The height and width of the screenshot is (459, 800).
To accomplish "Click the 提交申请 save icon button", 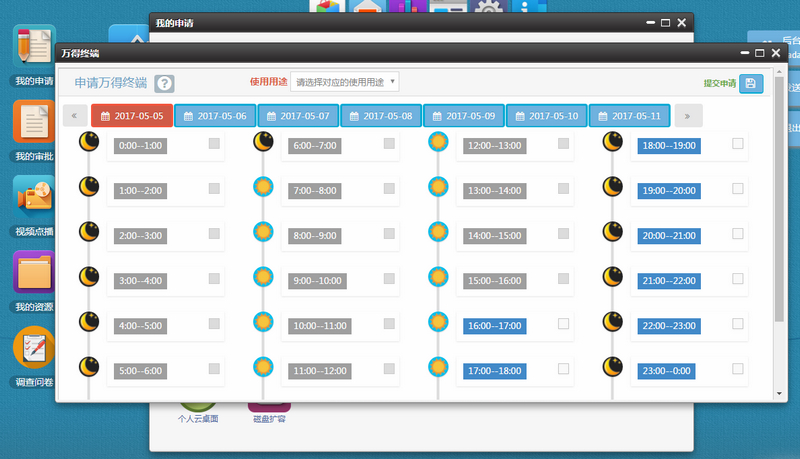I will (751, 84).
